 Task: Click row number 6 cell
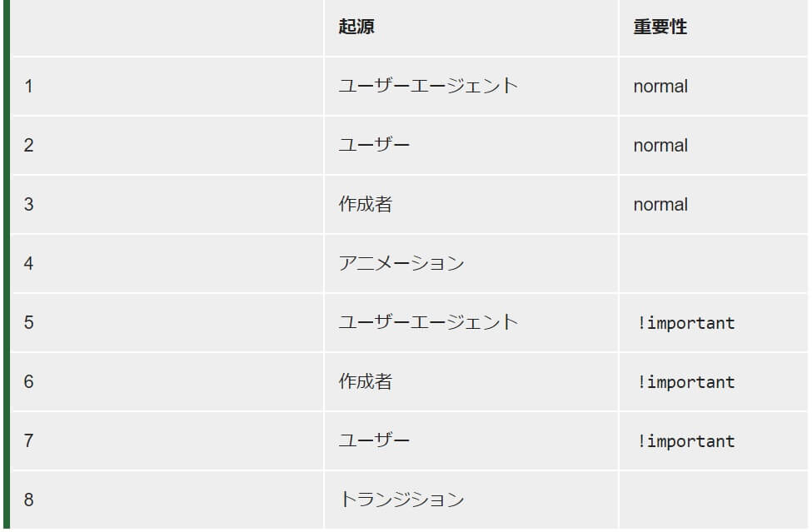(29, 381)
